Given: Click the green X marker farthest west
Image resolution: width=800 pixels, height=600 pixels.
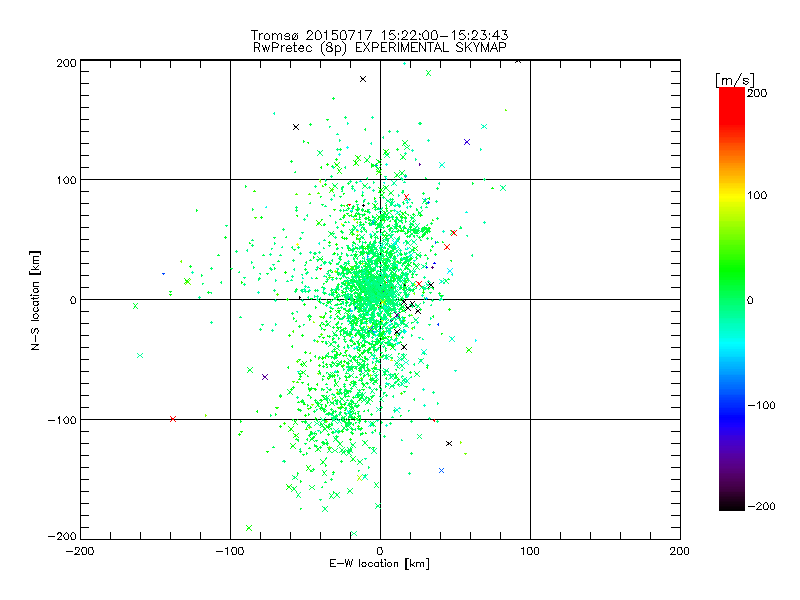Looking at the screenshot, I should click(136, 306).
